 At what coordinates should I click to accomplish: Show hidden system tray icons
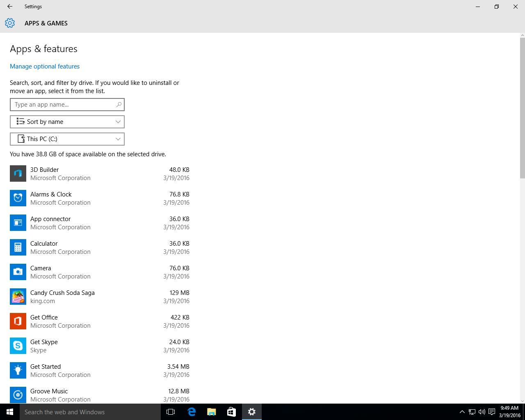462,412
